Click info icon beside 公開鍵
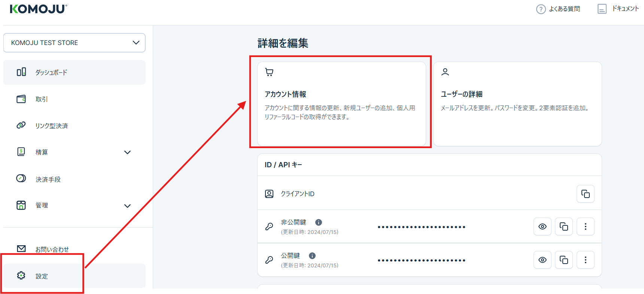This screenshot has height=294, width=644. pos(312,256)
